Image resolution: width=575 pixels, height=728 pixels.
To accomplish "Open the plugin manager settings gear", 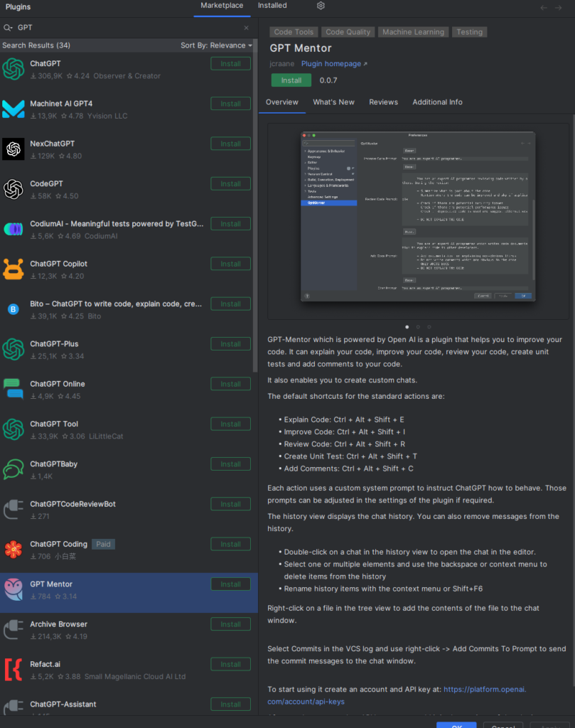I will pos(321,6).
